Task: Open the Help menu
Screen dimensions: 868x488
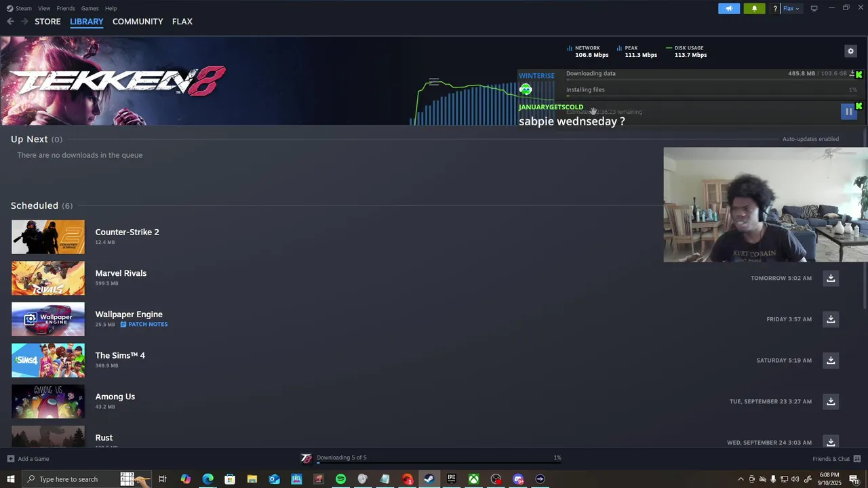Action: click(111, 8)
